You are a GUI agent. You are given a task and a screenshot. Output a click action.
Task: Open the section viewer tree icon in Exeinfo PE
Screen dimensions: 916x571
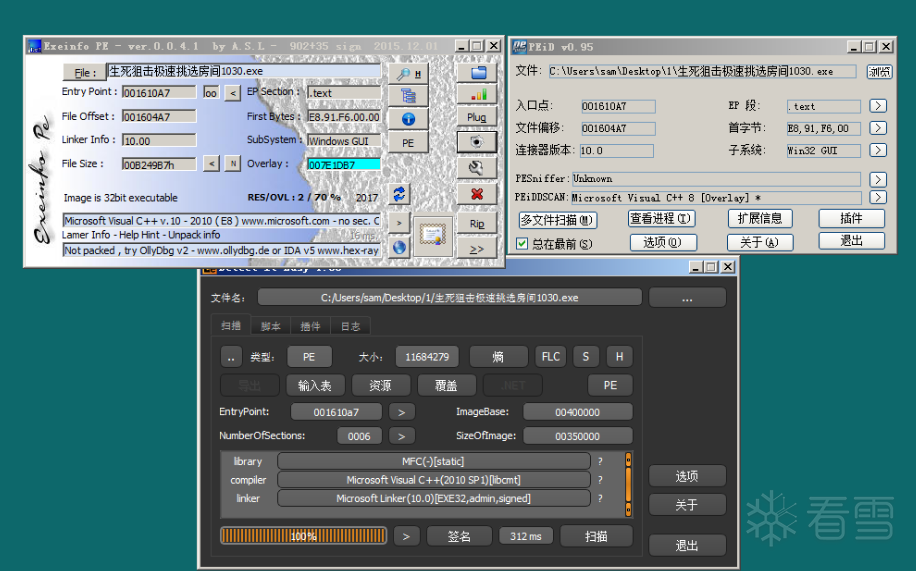pos(408,96)
